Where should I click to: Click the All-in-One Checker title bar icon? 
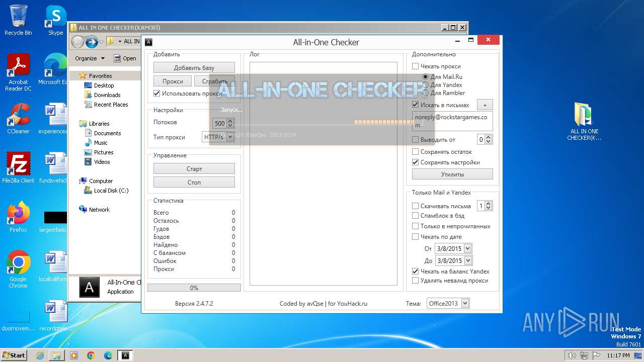coord(148,42)
